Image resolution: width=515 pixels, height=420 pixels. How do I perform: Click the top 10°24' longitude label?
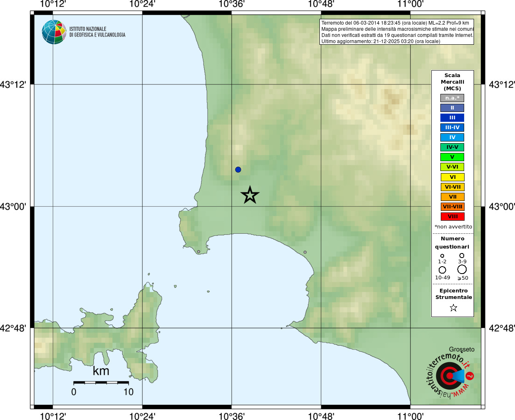142,4
